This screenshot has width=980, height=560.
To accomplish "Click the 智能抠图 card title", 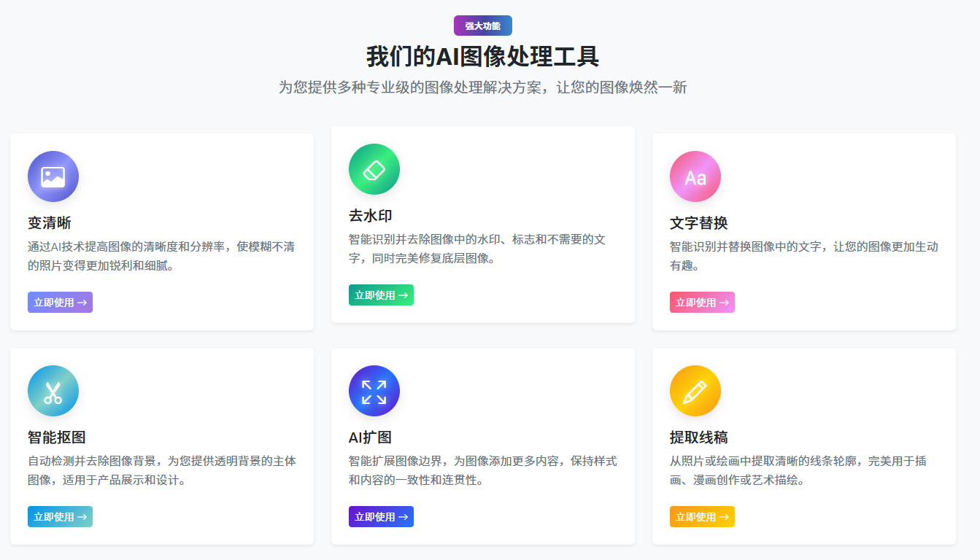I will pyautogui.click(x=57, y=437).
